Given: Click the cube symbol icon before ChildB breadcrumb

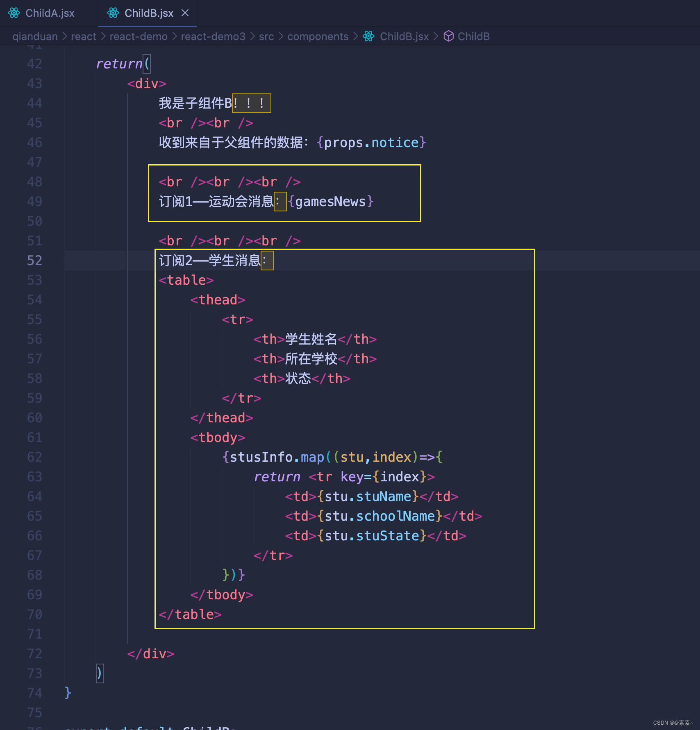Looking at the screenshot, I should coord(448,36).
